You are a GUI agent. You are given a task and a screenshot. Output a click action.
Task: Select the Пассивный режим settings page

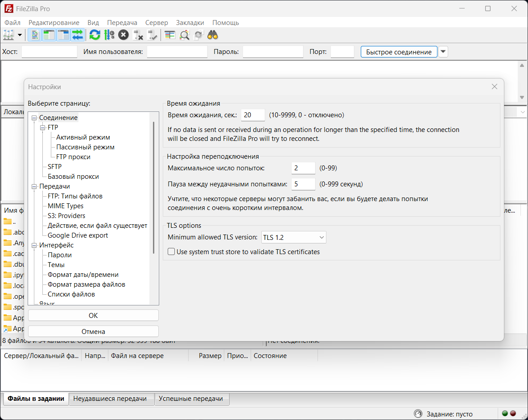point(85,147)
